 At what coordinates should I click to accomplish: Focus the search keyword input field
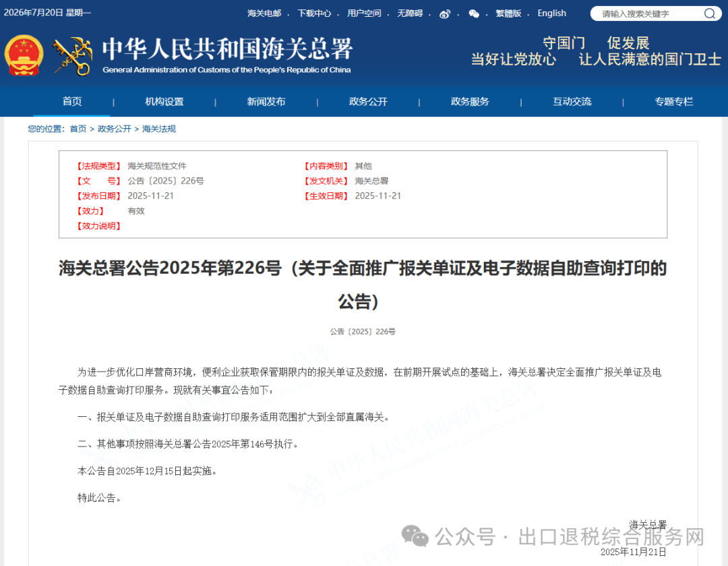pyautogui.click(x=650, y=13)
